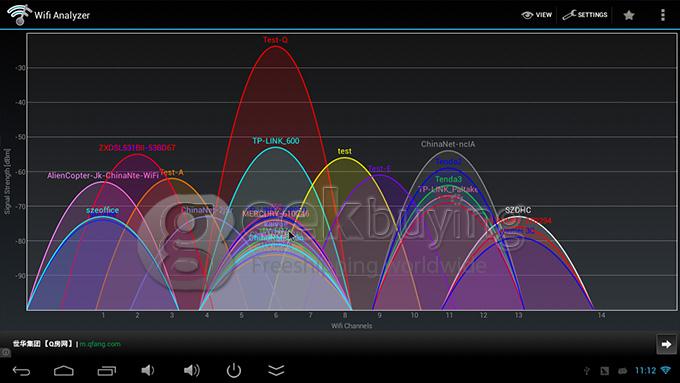Tap the hide navigation bar chevron icon
Screen dimensions: 680x383
pyautogui.click(x=276, y=370)
